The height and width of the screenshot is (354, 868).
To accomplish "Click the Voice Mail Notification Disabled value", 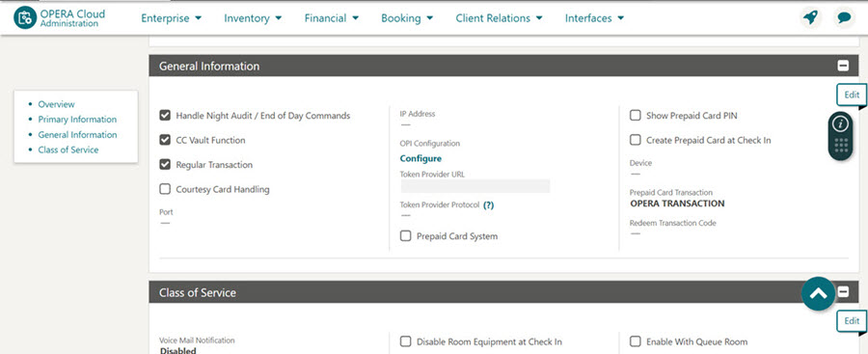I will [x=178, y=351].
